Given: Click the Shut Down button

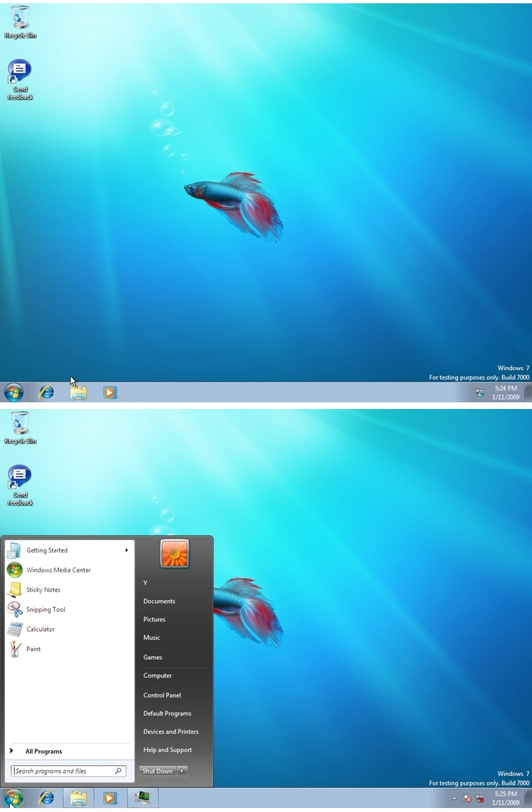Looking at the screenshot, I should [x=158, y=771].
